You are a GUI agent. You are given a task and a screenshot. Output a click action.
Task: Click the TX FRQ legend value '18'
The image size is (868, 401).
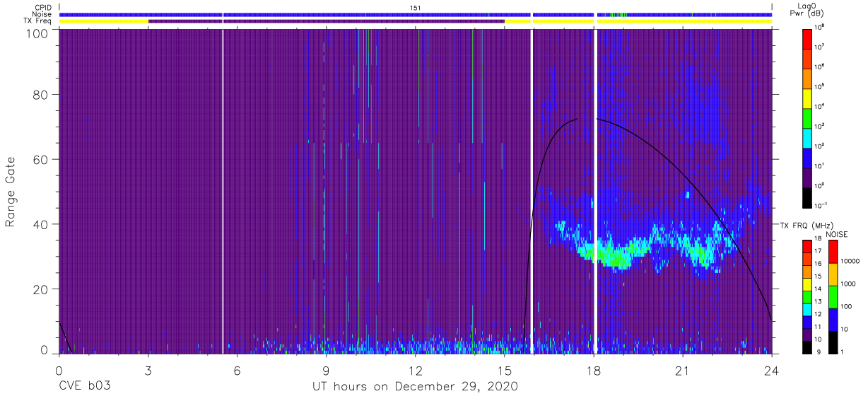click(x=819, y=240)
